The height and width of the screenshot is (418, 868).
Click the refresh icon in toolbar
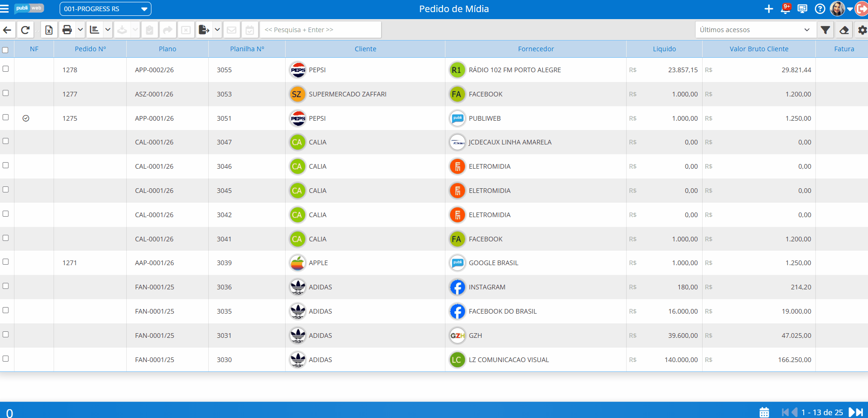pyautogui.click(x=25, y=30)
